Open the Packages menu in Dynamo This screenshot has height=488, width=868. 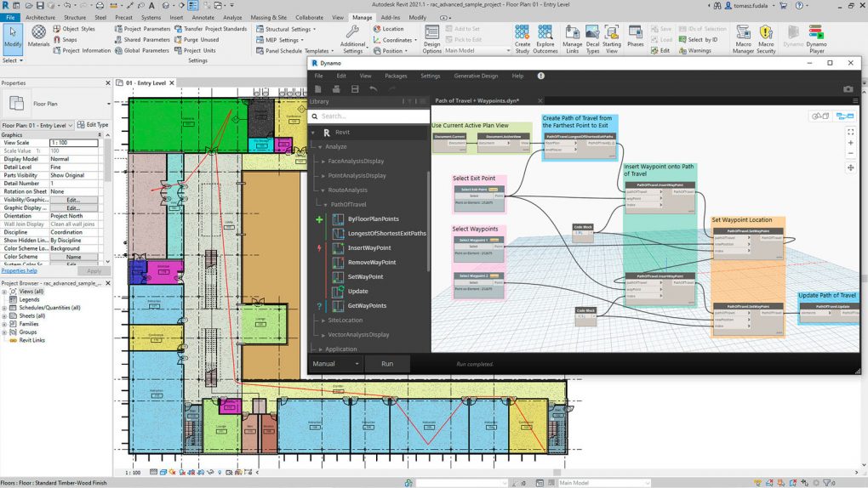point(396,76)
